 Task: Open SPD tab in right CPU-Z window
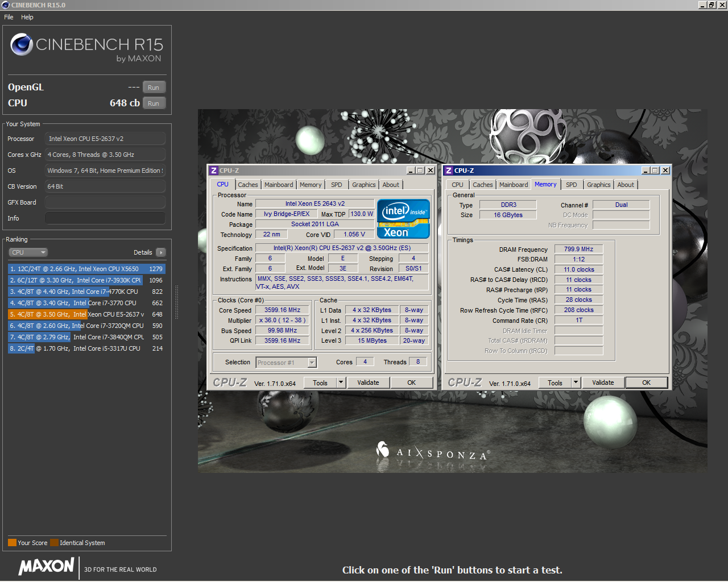[572, 185]
